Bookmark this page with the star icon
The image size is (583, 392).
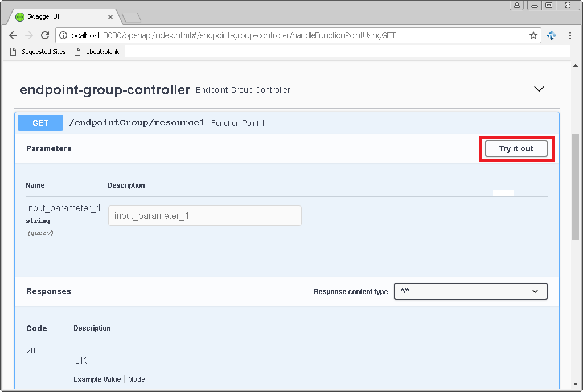click(x=533, y=35)
